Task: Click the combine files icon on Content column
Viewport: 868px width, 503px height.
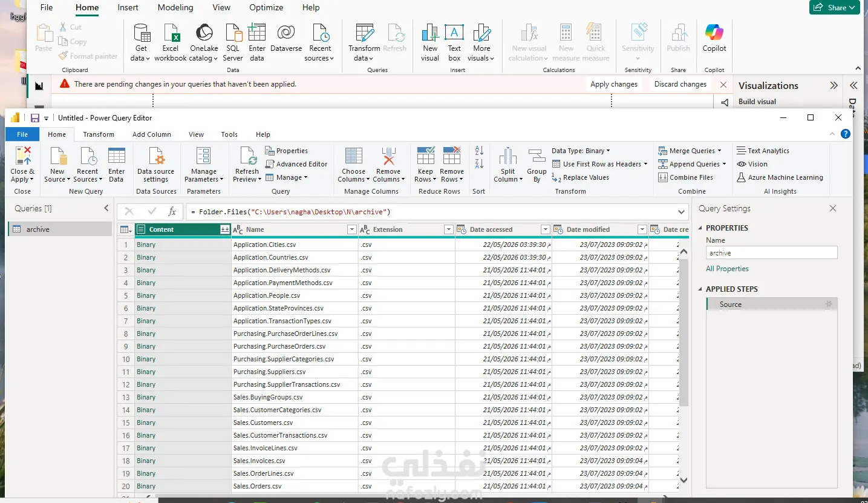Action: pos(225,229)
